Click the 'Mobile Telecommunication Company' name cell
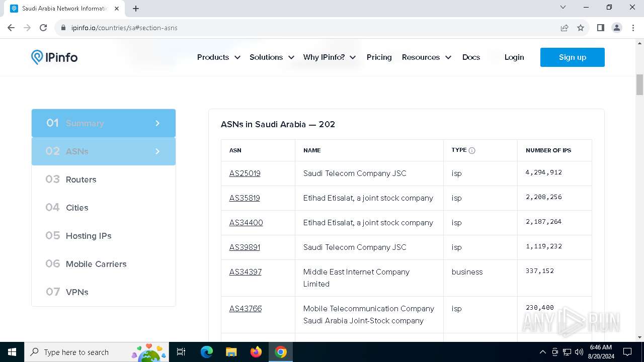 tap(369, 315)
